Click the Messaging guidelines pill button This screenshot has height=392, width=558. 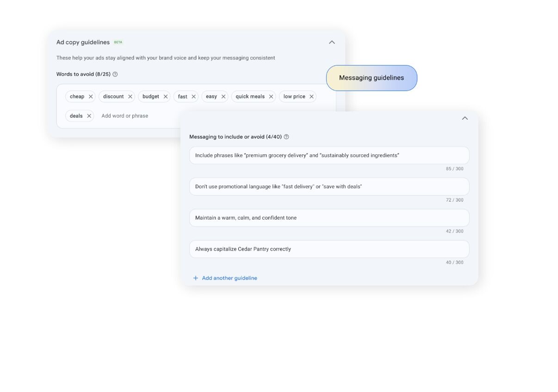pyautogui.click(x=372, y=78)
